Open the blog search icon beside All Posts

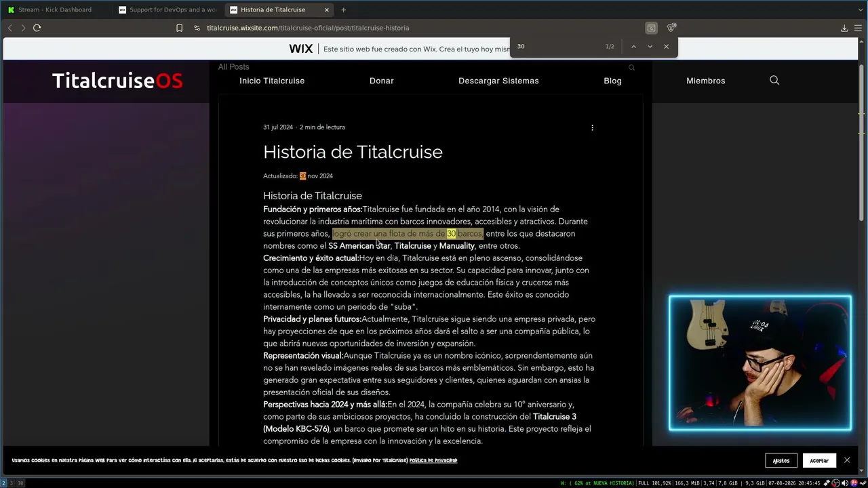click(631, 67)
